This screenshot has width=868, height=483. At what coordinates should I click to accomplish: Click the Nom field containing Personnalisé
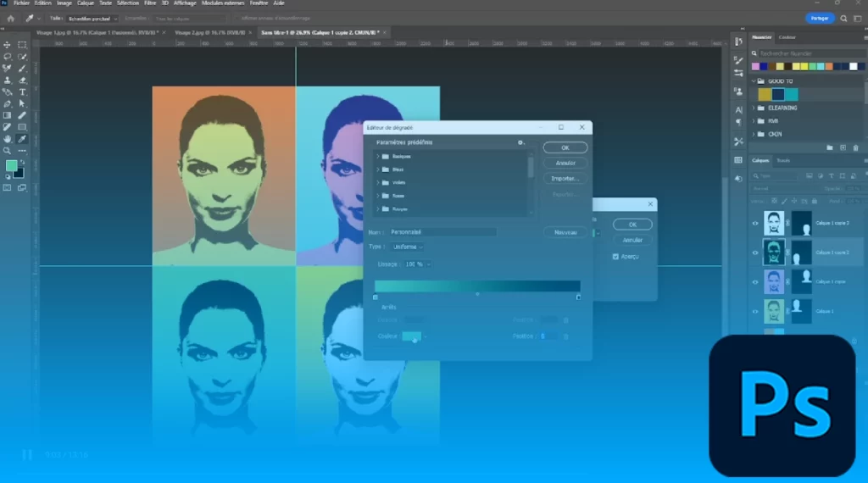point(442,232)
